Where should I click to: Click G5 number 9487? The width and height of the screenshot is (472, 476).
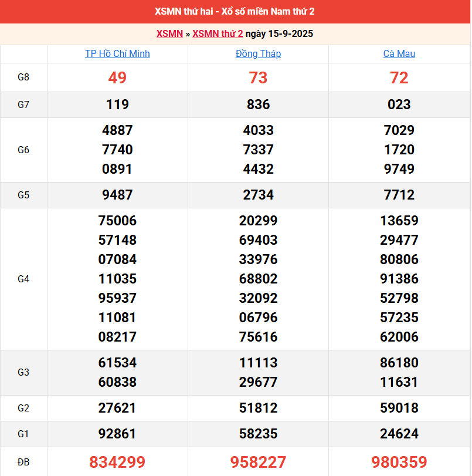(x=117, y=195)
